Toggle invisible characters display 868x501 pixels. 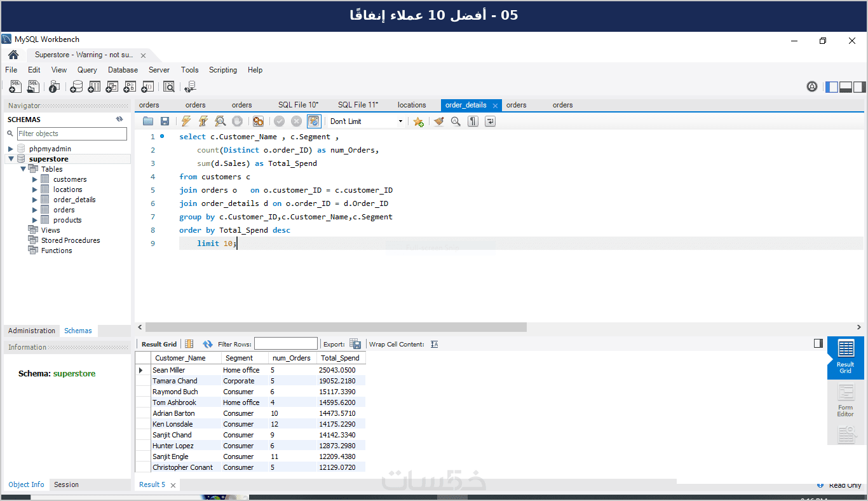click(473, 121)
